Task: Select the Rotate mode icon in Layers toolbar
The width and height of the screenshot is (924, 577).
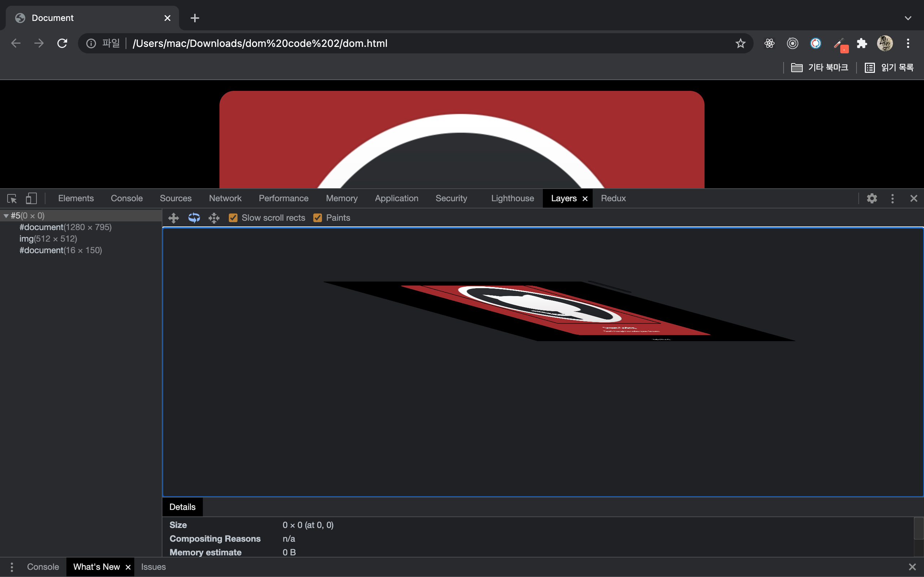Action: point(194,218)
